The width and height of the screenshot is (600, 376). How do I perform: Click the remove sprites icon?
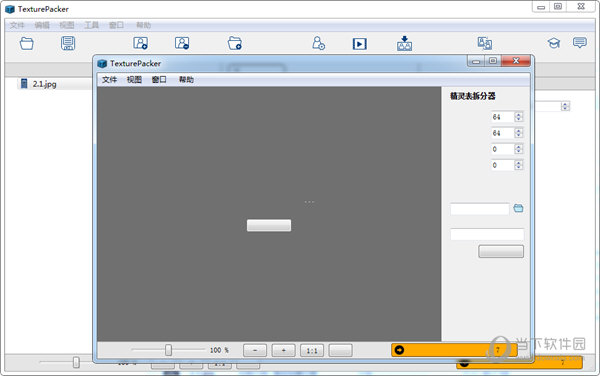pos(182,43)
